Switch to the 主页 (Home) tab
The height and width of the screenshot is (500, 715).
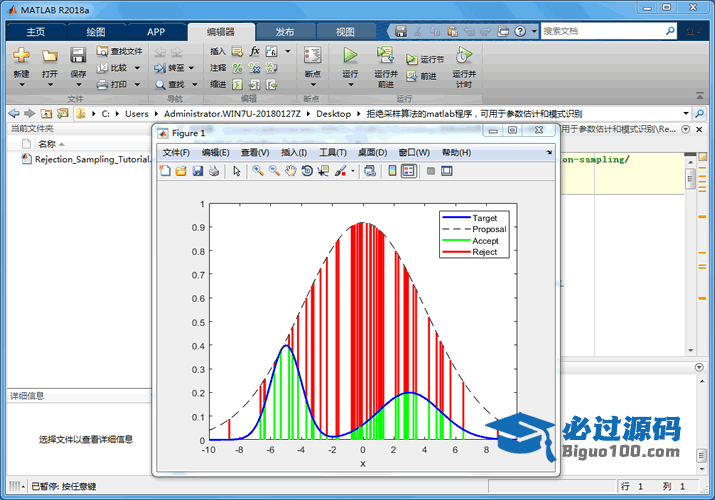coord(36,32)
